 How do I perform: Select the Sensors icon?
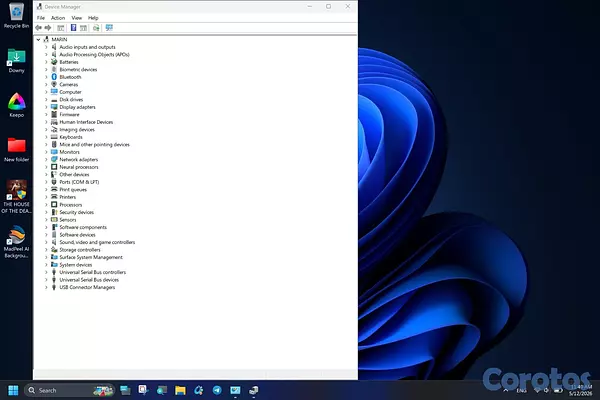[x=54, y=220]
